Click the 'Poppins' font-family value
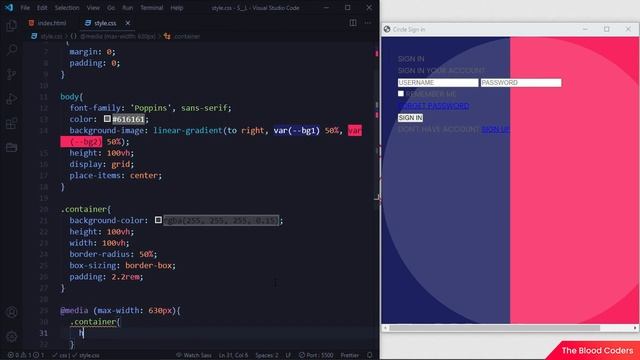This screenshot has height=360, width=640. pyautogui.click(x=151, y=108)
